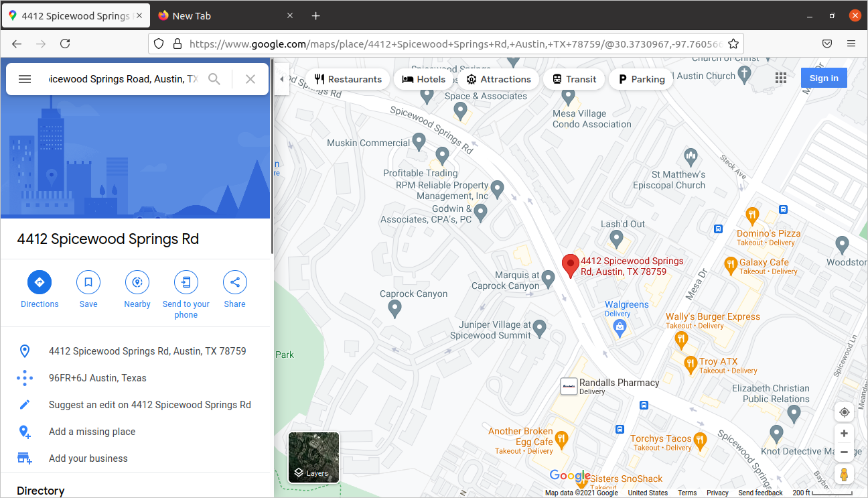The height and width of the screenshot is (498, 868).
Task: Click Knot Detective Massage marker
Action: click(x=776, y=433)
